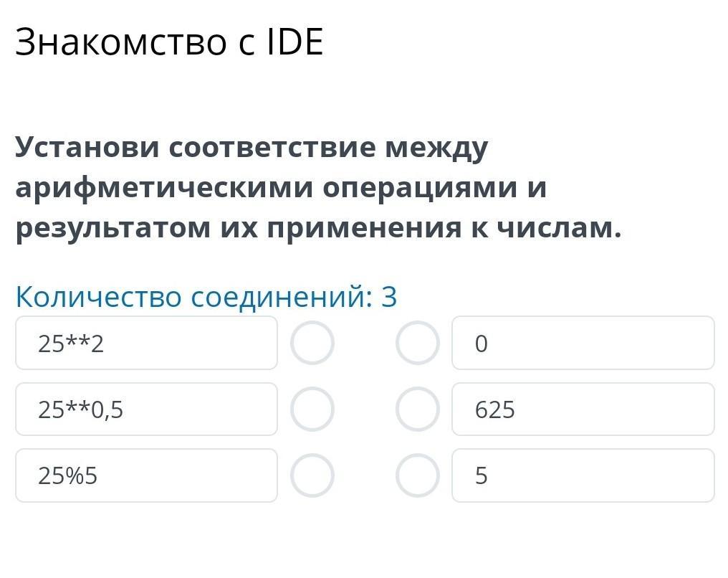The image size is (728, 578).
Task: Click the word "Знакомство" in the heading
Action: 113,43
